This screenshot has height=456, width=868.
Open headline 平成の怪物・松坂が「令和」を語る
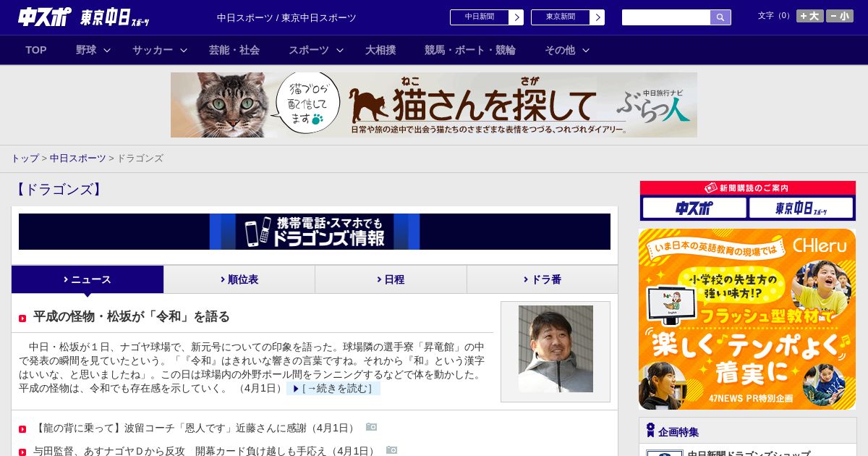(x=131, y=316)
